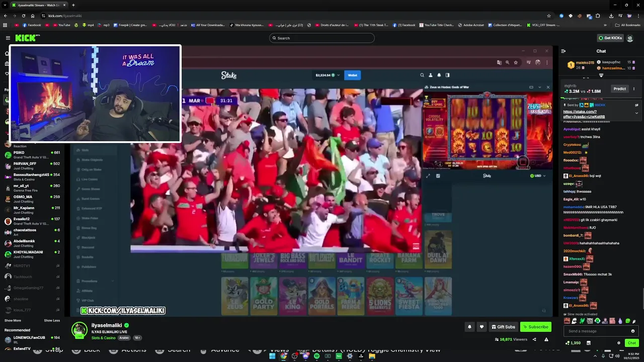Bookmark this page with the star icon

tap(549, 16)
